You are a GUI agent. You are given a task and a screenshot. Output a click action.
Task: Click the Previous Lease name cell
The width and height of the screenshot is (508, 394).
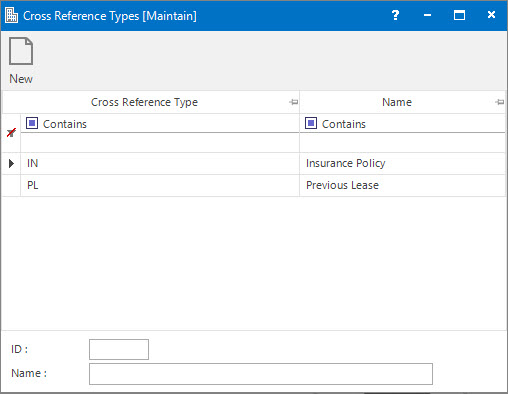[x=403, y=185]
